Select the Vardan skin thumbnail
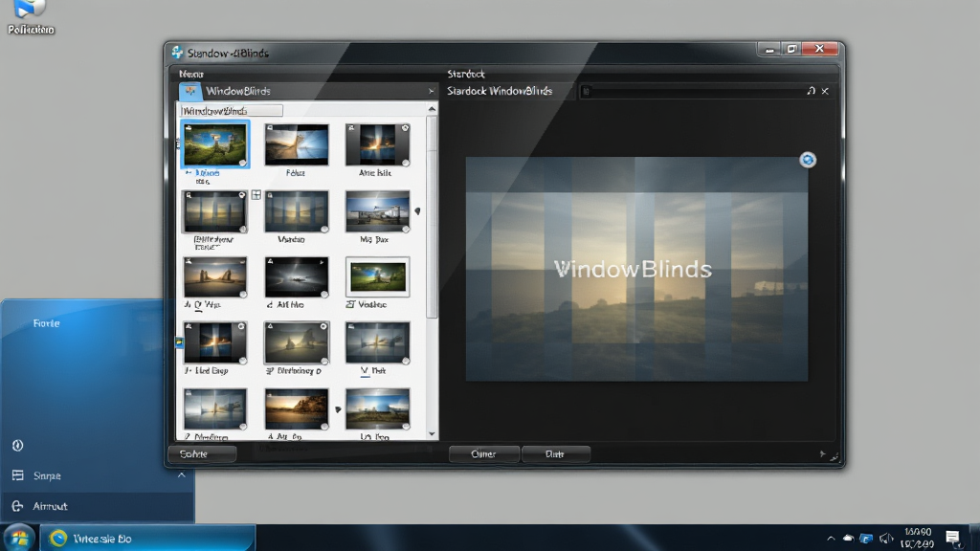The width and height of the screenshot is (980, 551). point(297,211)
